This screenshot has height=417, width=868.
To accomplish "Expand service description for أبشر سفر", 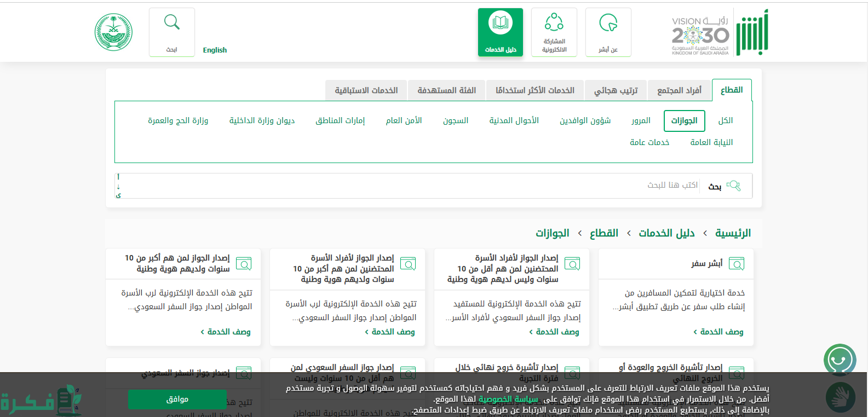I will click(718, 332).
